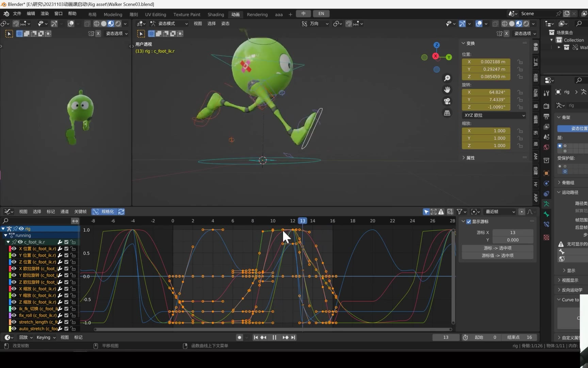
Task: Open the 通道 menu in graph editor
Action: 64,212
